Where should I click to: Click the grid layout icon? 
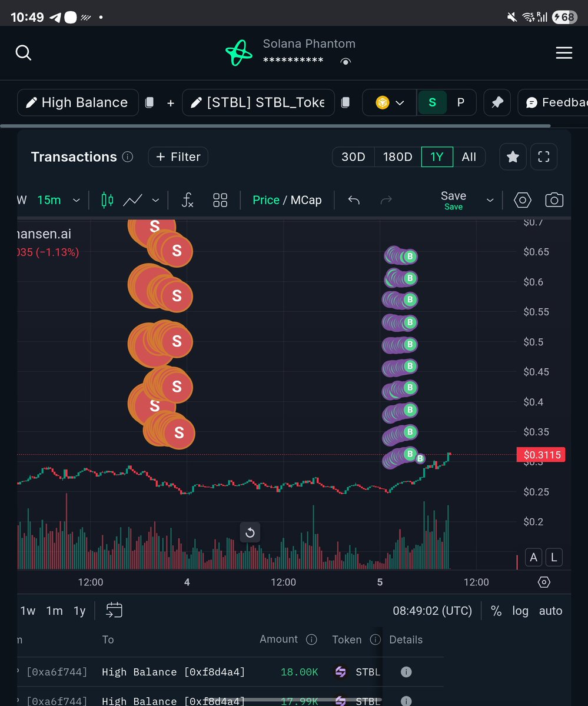pos(220,200)
